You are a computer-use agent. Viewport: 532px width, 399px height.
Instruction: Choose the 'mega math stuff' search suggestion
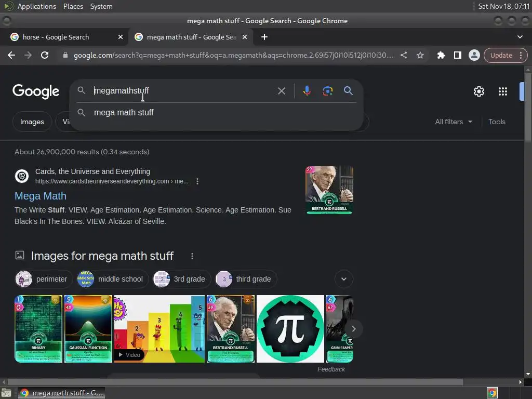pos(217,112)
